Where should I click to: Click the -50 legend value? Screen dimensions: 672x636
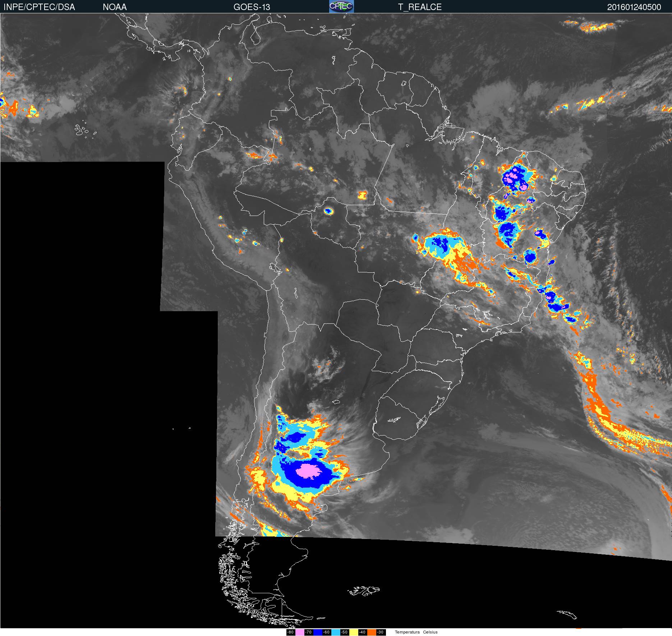coord(344,632)
